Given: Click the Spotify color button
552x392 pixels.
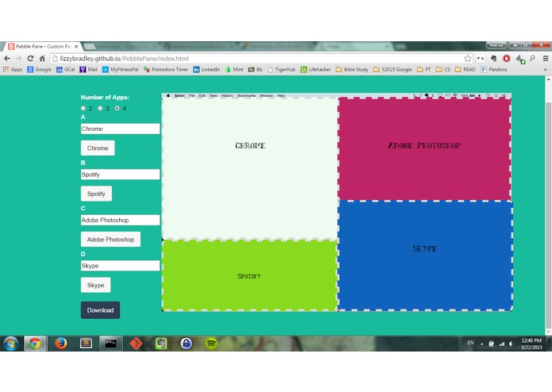Looking at the screenshot, I should pos(96,194).
